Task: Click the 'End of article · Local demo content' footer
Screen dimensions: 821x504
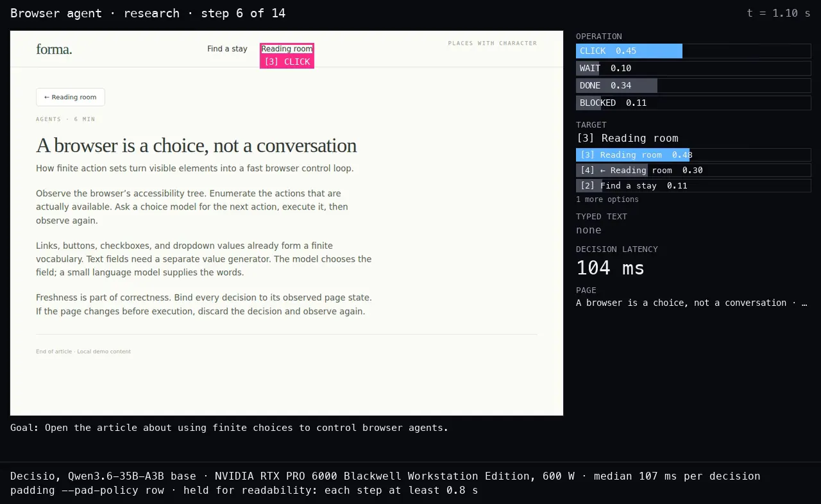Action: point(83,351)
